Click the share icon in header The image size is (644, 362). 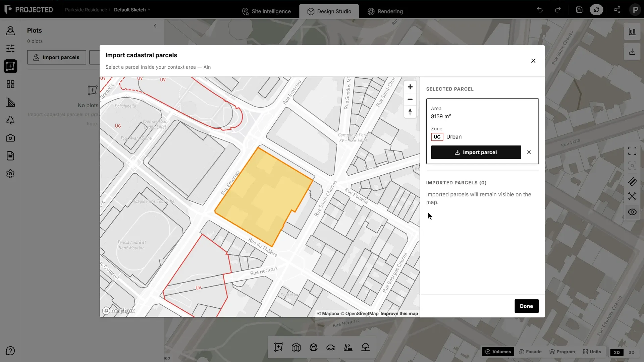coord(617,10)
